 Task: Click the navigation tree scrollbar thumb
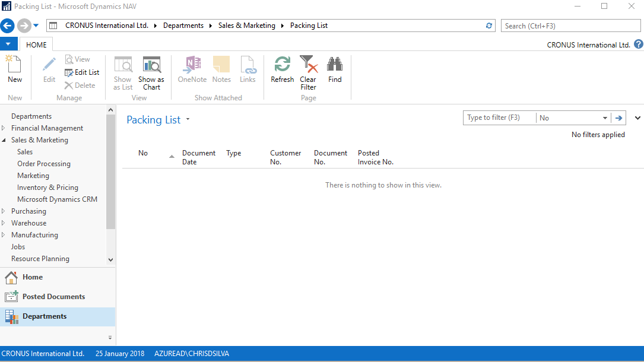coord(110,172)
